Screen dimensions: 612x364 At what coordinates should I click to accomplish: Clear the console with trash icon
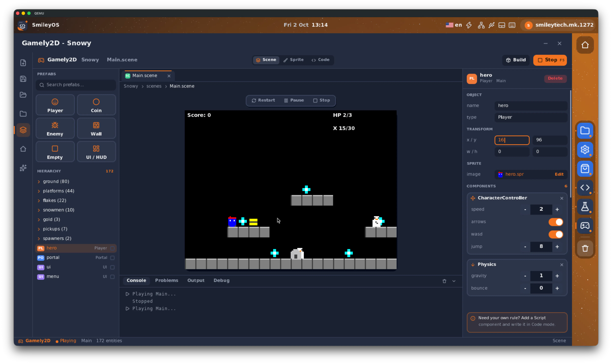444,281
